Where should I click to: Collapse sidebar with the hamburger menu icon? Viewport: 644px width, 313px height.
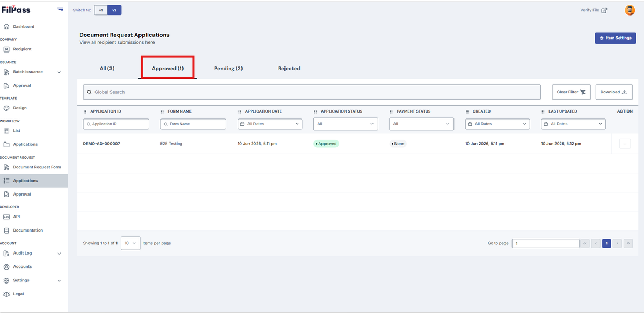[60, 10]
